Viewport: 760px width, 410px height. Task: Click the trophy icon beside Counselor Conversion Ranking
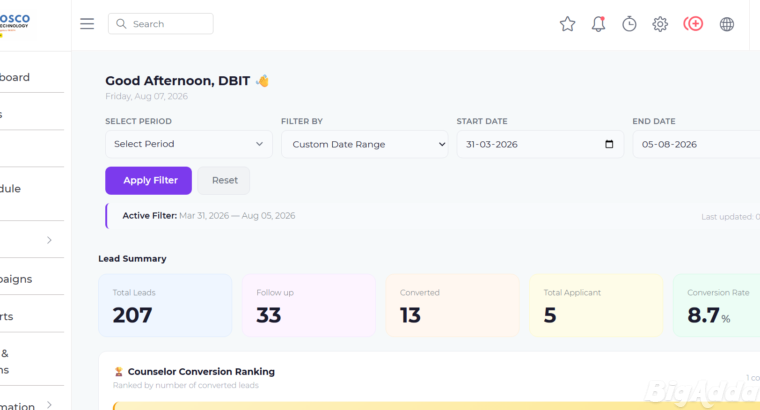(118, 372)
